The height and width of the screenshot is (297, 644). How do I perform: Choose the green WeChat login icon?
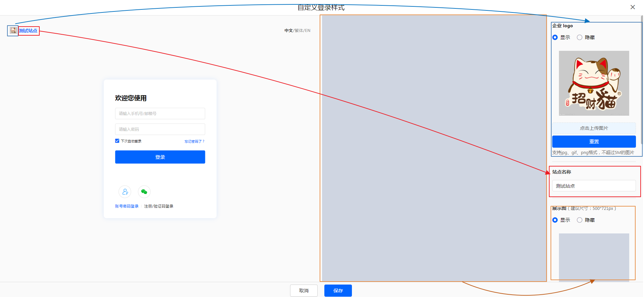coord(144,192)
